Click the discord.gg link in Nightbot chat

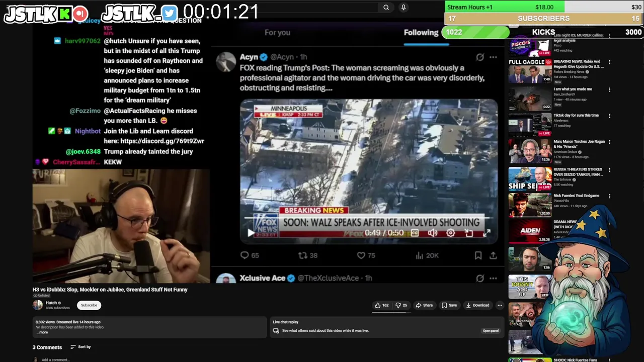coord(162,141)
